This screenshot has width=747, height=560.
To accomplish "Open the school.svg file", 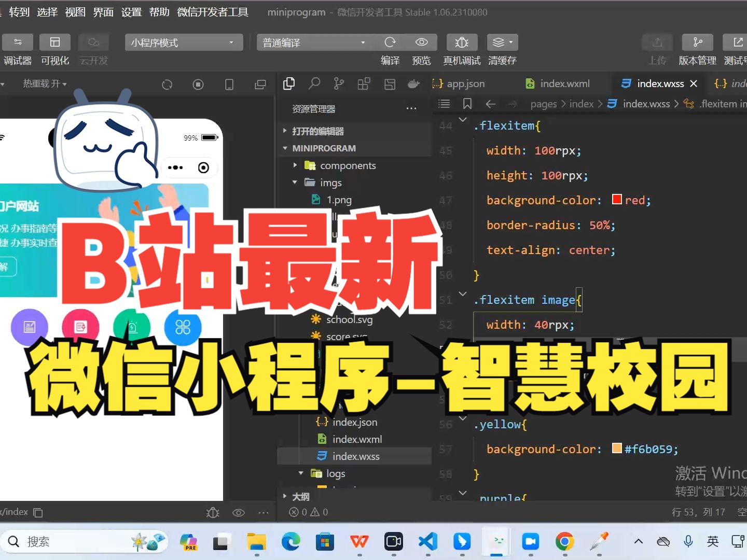I will pos(349,319).
